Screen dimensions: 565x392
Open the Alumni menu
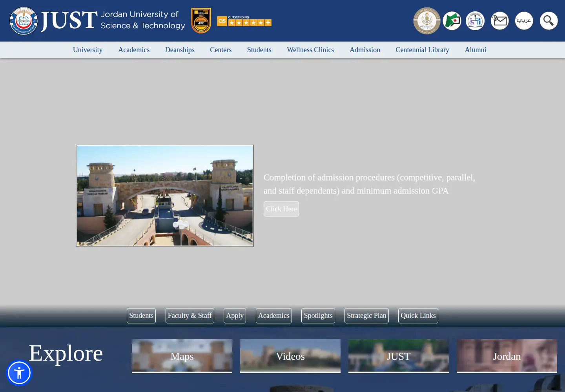point(476,50)
